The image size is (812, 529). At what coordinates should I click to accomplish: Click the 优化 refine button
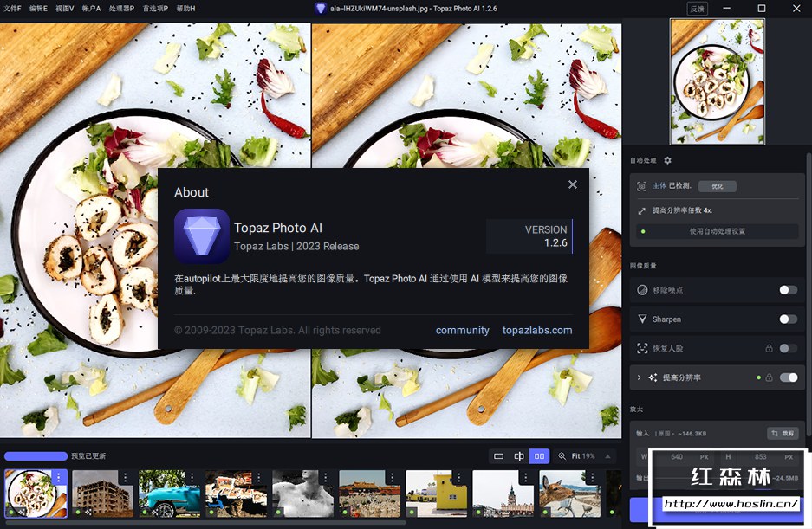pos(718,186)
